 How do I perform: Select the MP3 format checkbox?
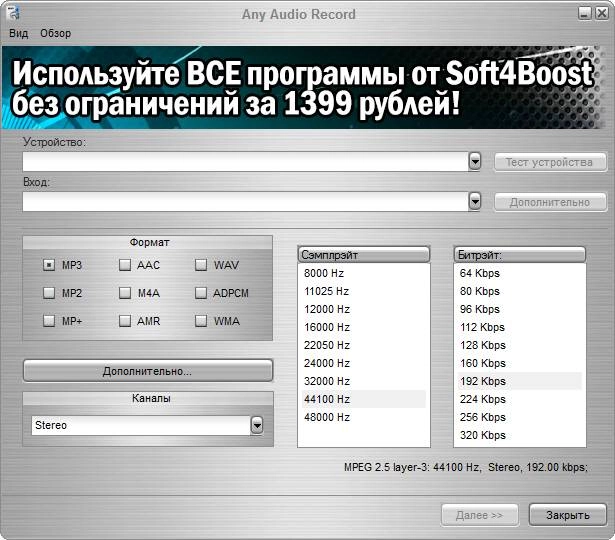pos(49,265)
